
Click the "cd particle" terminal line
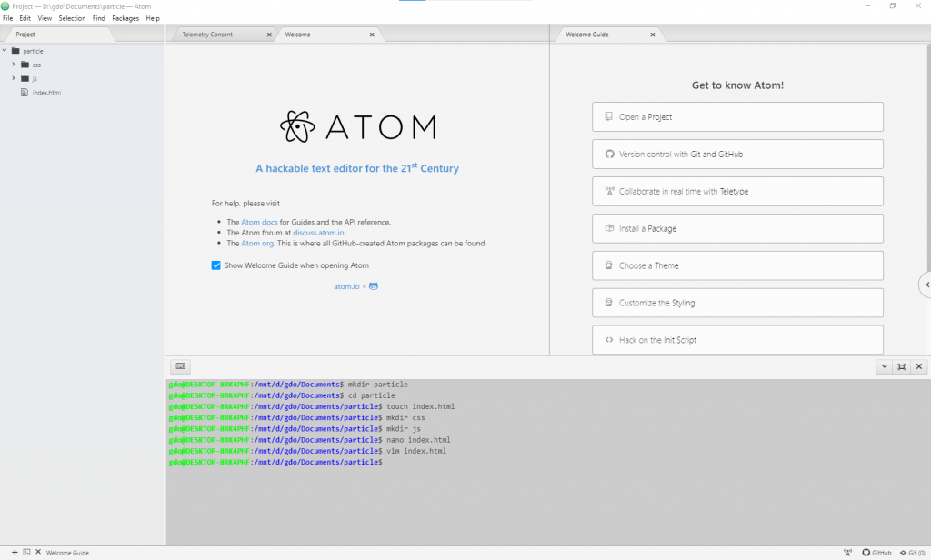click(282, 395)
